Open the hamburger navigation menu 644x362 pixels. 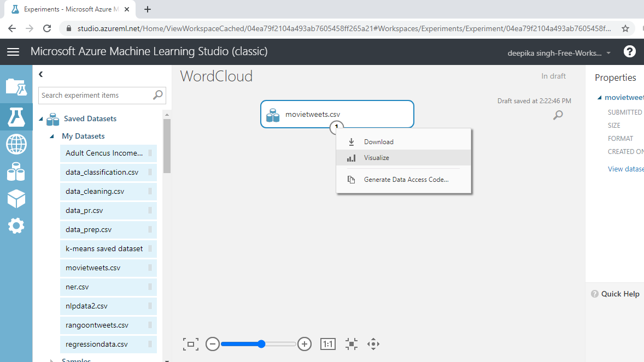[x=13, y=52]
